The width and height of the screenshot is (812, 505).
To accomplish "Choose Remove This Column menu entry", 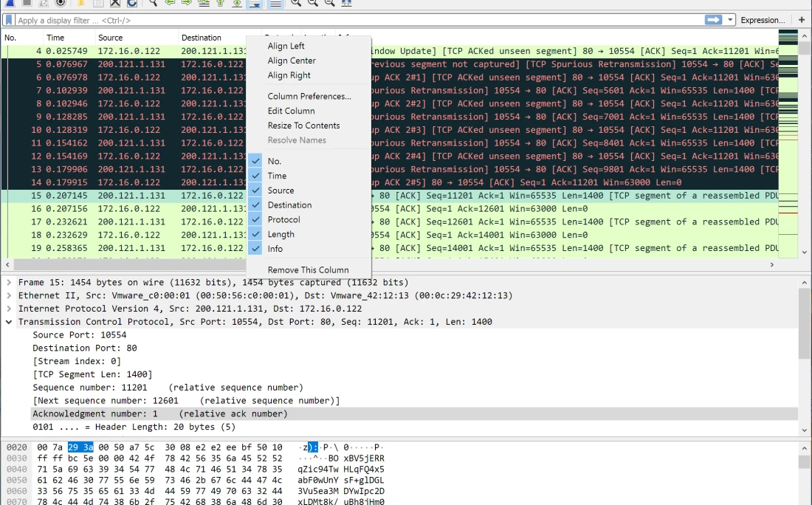I will (308, 269).
